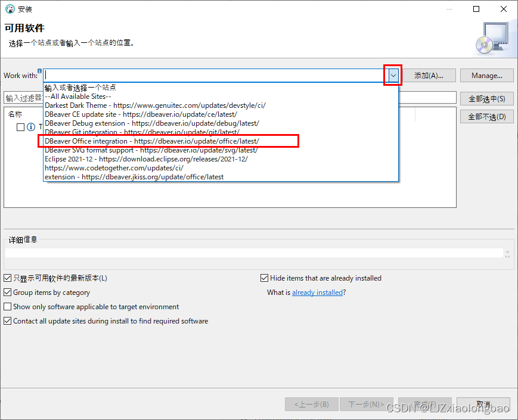Image resolution: width=518 pixels, height=420 pixels.
Task: Click the DBeaver icon in title bar
Action: point(10,9)
